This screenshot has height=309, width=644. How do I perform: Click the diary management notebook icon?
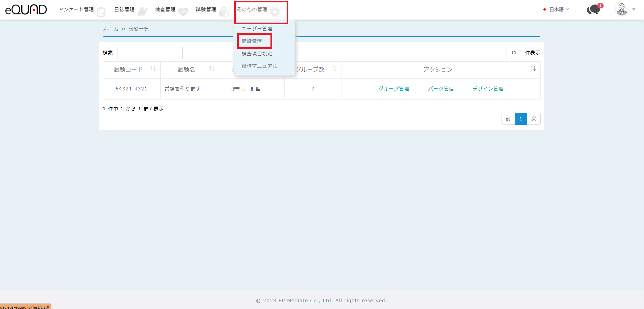[142, 12]
